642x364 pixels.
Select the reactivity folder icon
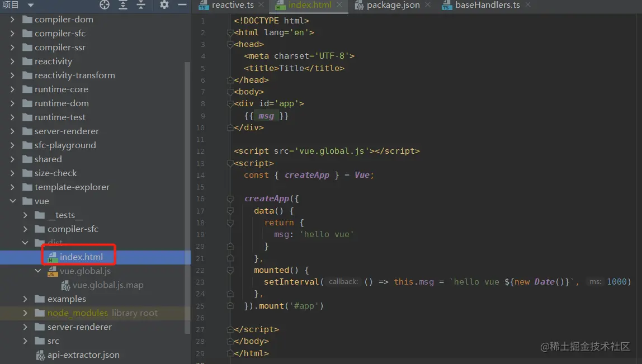coord(27,61)
